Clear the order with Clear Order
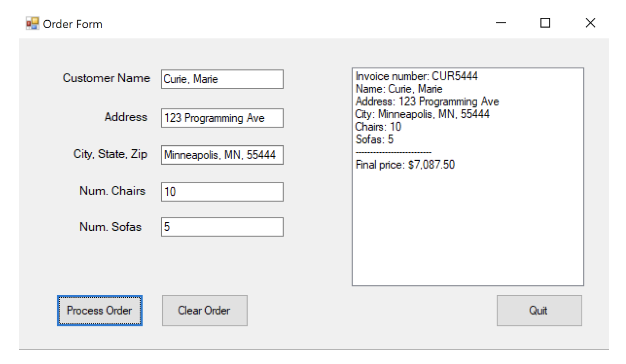 pos(204,310)
